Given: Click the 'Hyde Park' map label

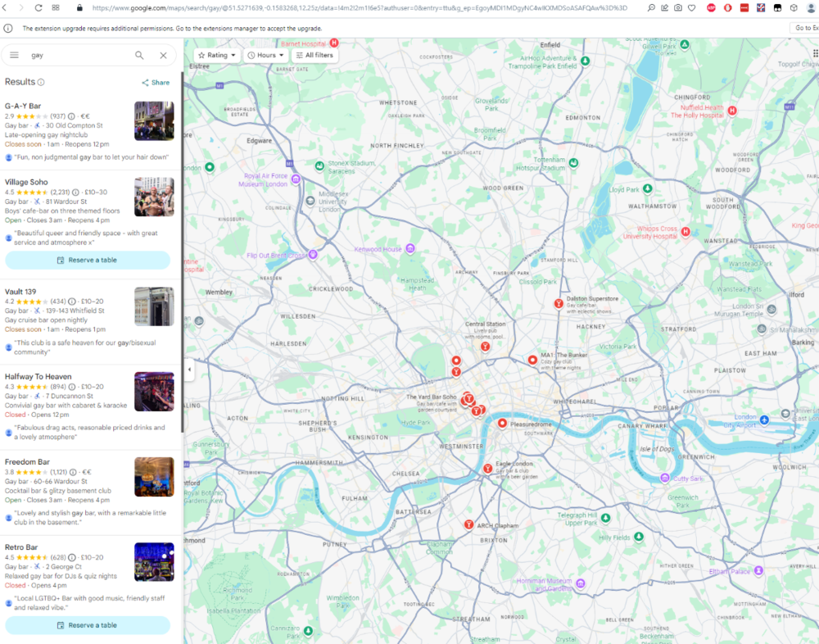Looking at the screenshot, I should pos(416,422).
